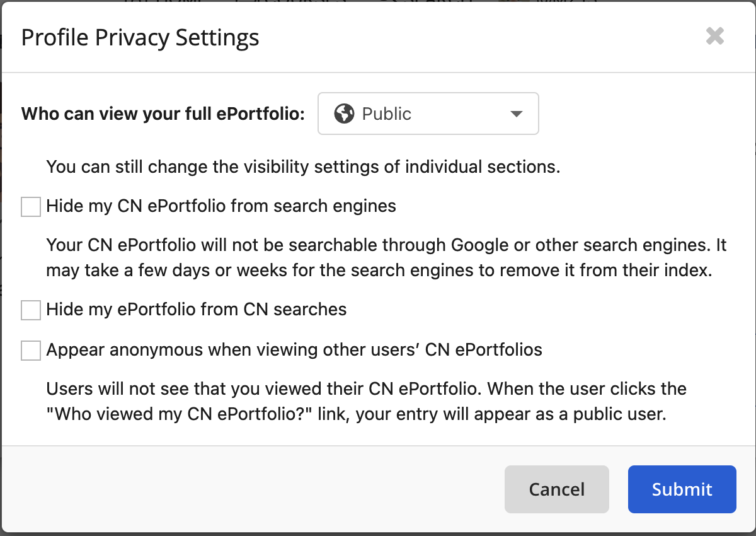Tick the Hide my ePortfolio from CN searches checkbox

tap(31, 310)
